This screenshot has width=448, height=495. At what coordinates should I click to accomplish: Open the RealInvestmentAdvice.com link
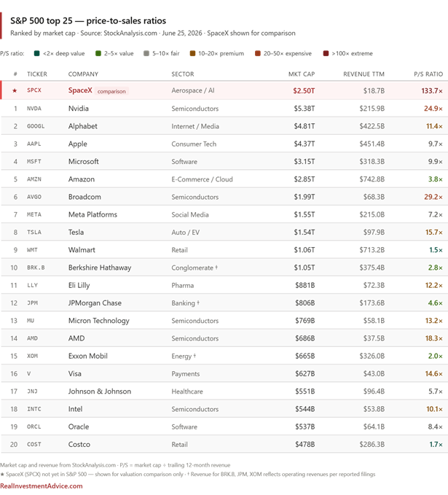(x=42, y=486)
